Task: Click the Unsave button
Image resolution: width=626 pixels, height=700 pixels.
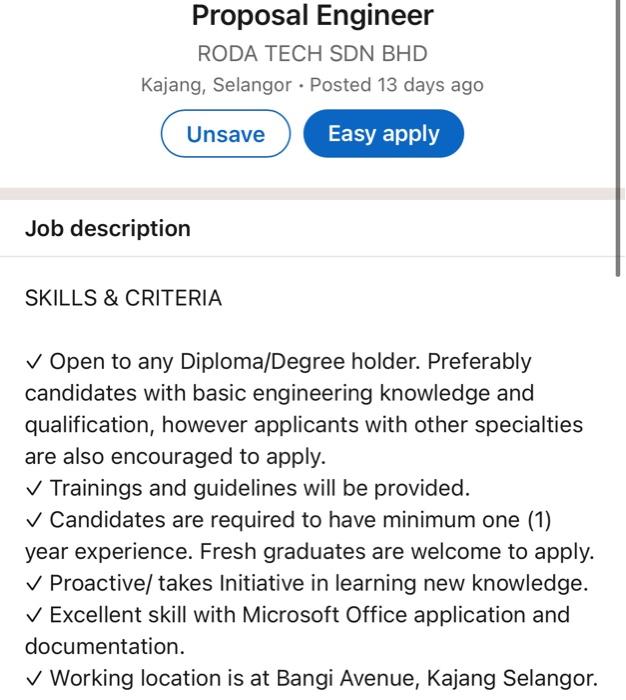Action: 225,134
